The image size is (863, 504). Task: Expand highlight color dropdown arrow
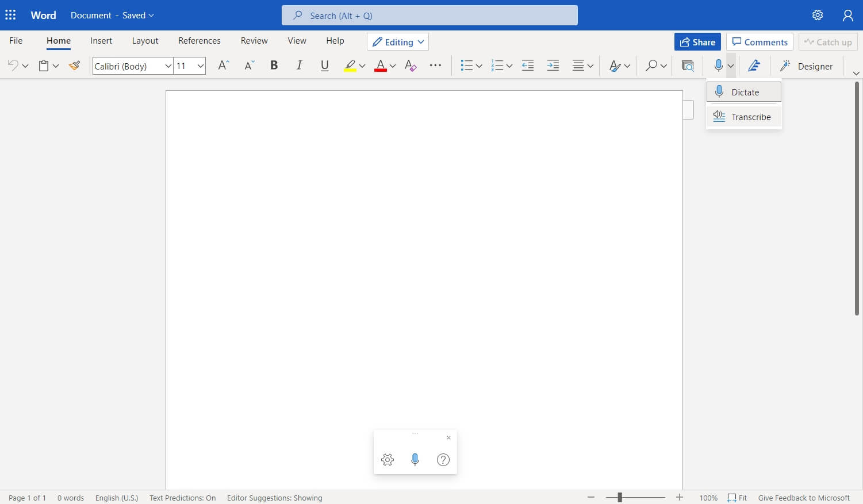tap(362, 66)
